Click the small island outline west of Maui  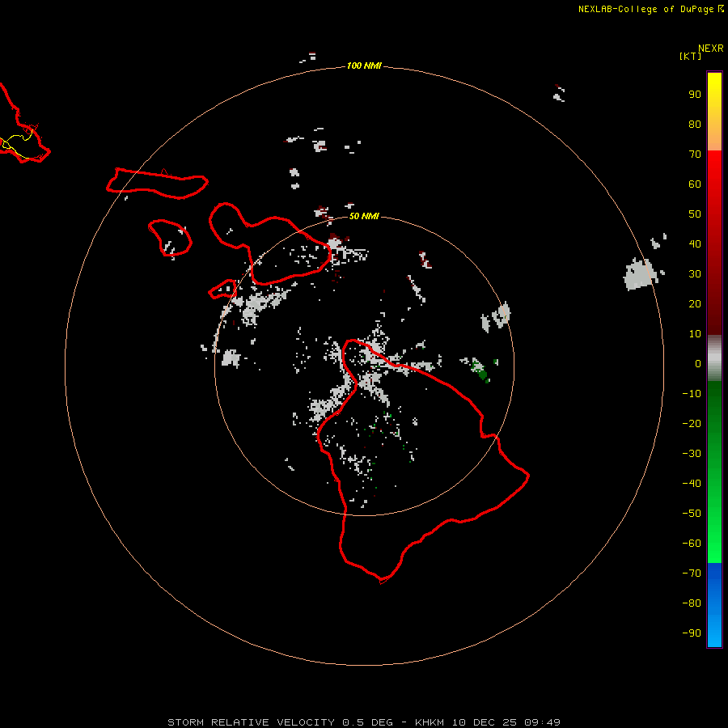(x=170, y=237)
